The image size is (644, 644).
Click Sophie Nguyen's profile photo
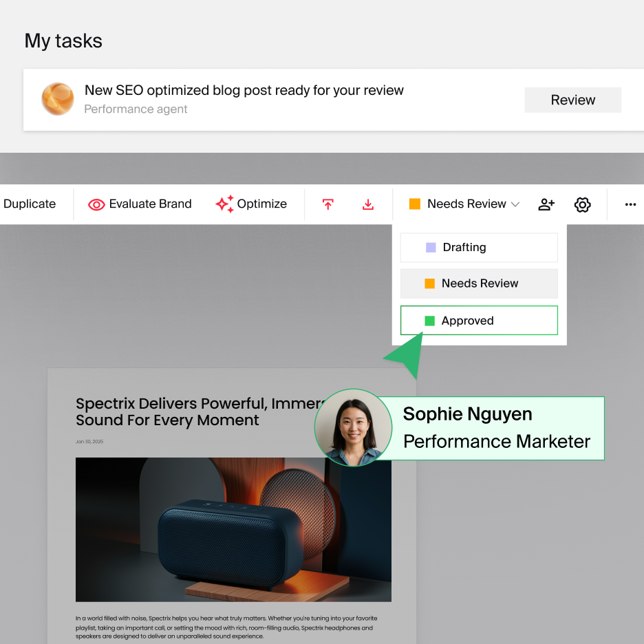[x=353, y=427]
